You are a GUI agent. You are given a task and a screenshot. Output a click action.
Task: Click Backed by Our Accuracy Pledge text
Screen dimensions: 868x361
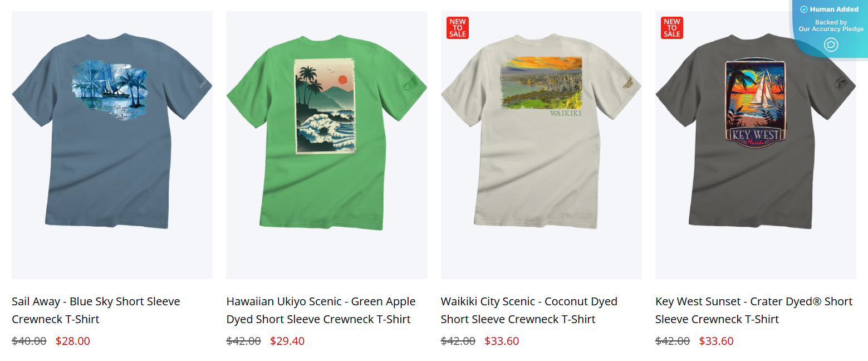[831, 26]
